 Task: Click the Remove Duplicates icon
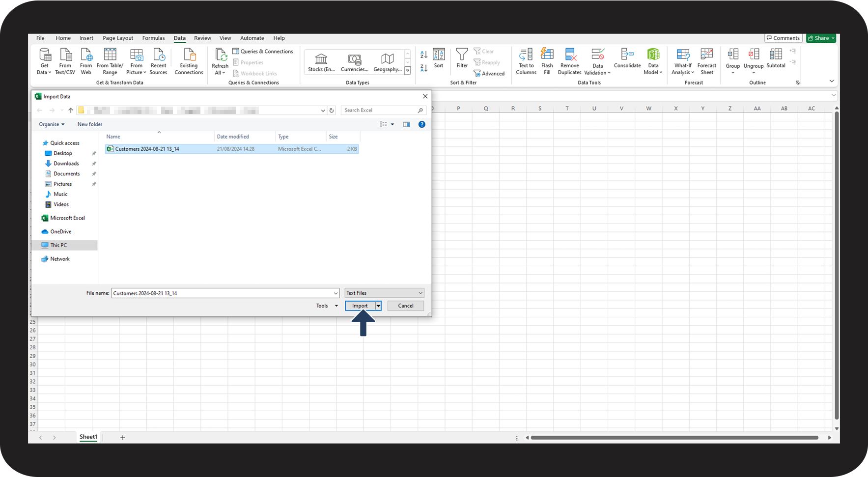point(569,61)
